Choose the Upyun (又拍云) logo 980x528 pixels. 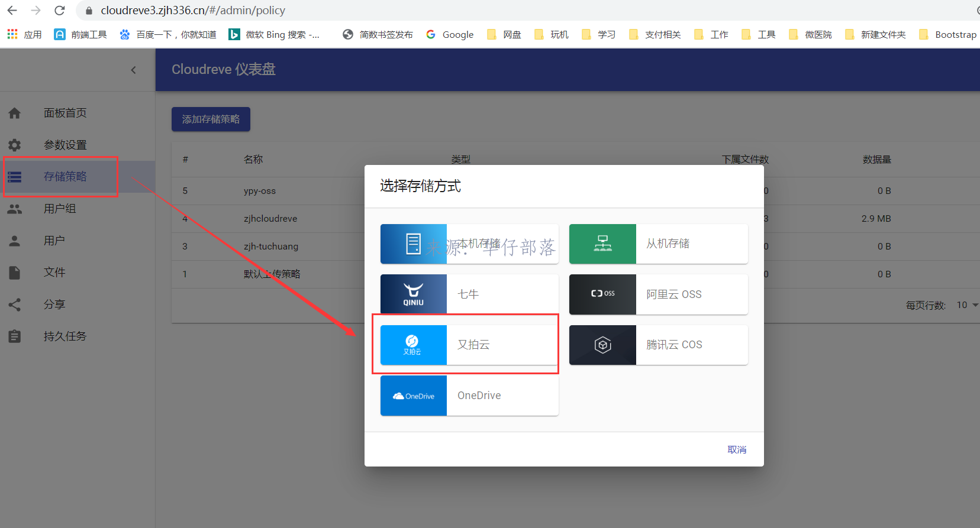[x=414, y=345]
